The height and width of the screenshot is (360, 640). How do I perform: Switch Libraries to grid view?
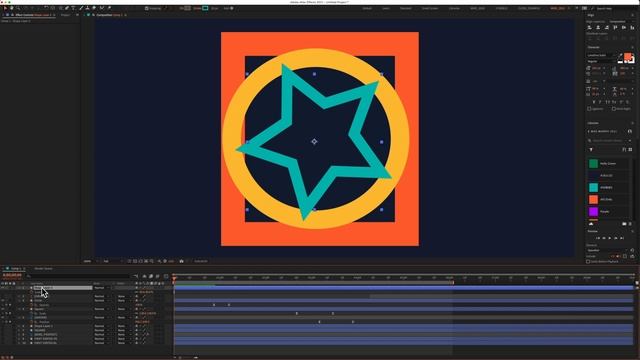coord(630,149)
